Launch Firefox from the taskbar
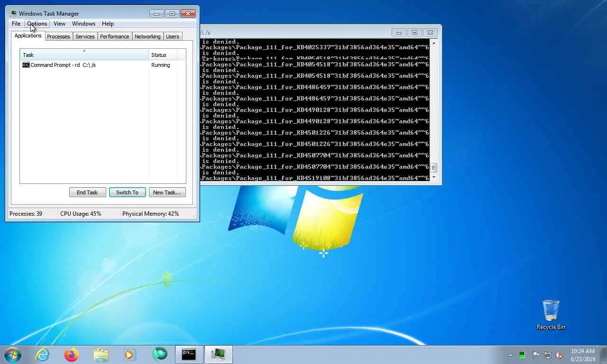 click(x=72, y=355)
